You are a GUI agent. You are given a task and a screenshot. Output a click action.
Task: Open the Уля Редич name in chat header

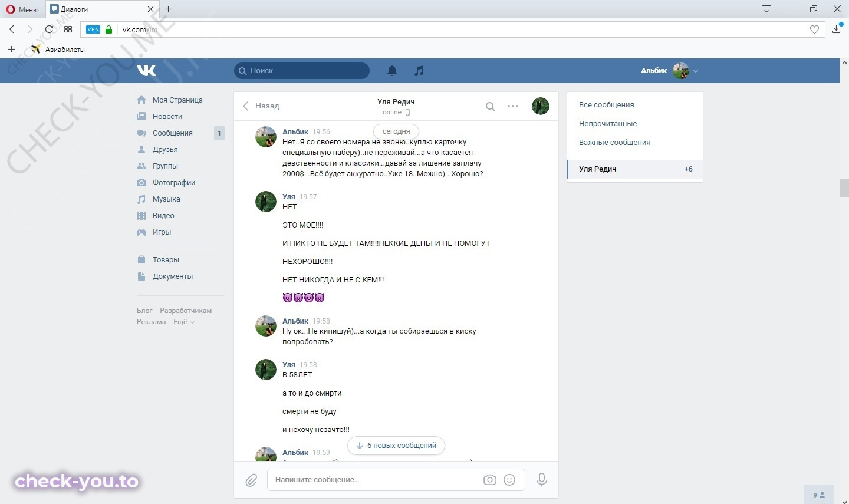point(396,101)
